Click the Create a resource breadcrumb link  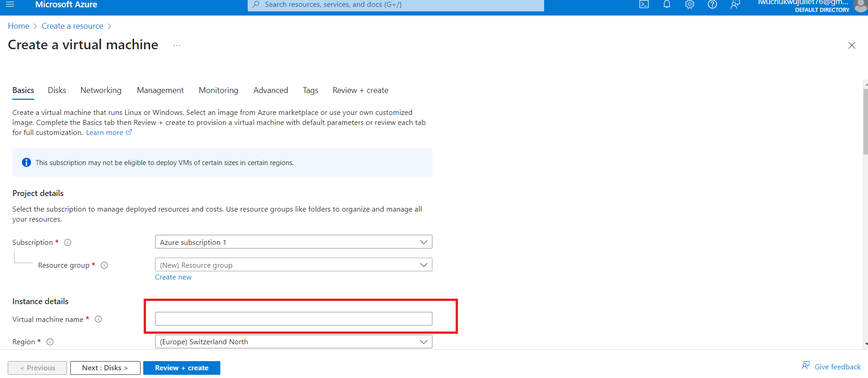73,26
